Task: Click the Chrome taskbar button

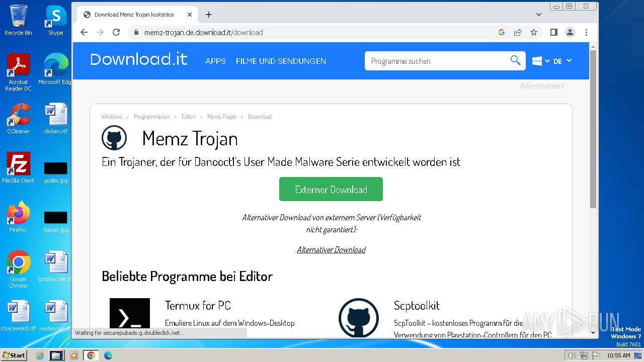Action: (x=91, y=355)
